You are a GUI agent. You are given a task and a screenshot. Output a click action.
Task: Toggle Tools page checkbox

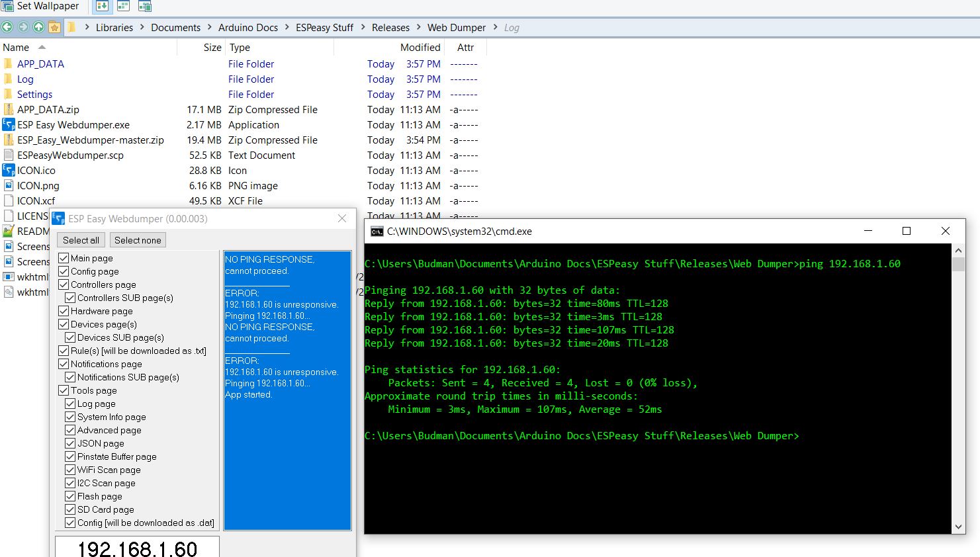pyautogui.click(x=64, y=390)
